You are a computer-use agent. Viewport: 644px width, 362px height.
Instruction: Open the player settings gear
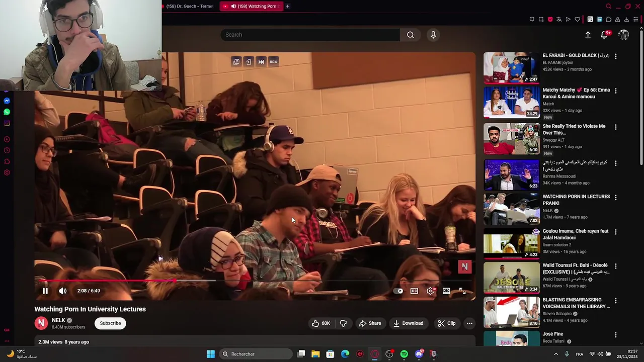(x=430, y=291)
